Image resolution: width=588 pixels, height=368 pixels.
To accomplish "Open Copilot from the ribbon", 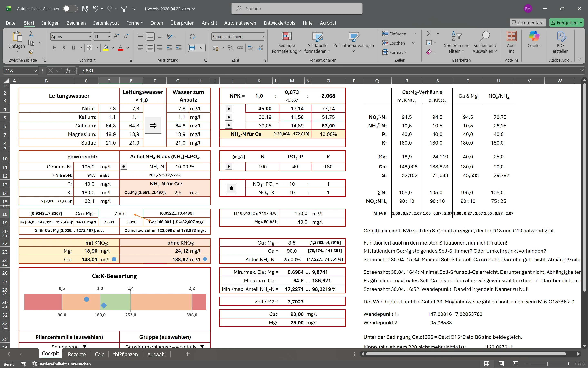I will point(534,40).
